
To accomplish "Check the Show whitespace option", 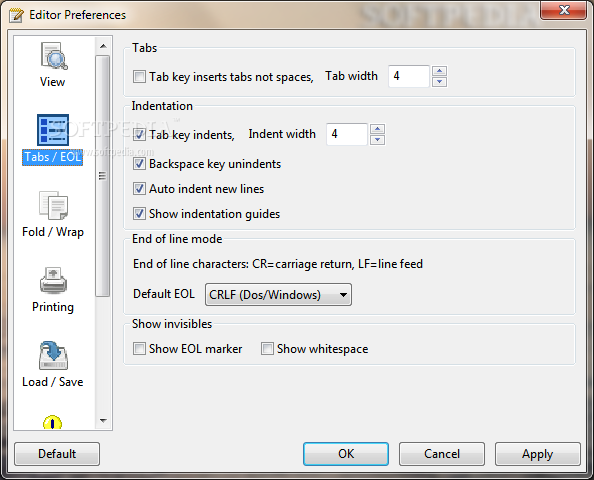I will click(267, 349).
